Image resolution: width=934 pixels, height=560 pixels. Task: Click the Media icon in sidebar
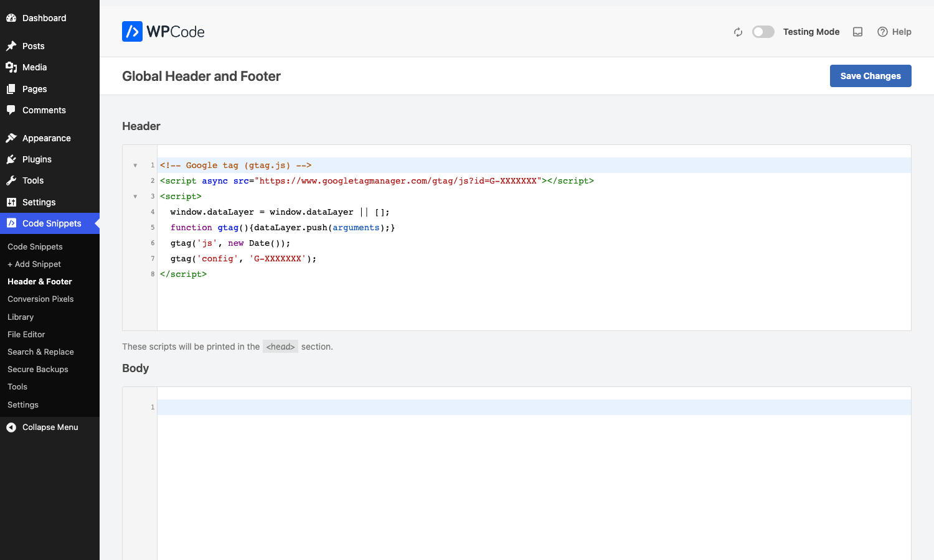point(11,67)
